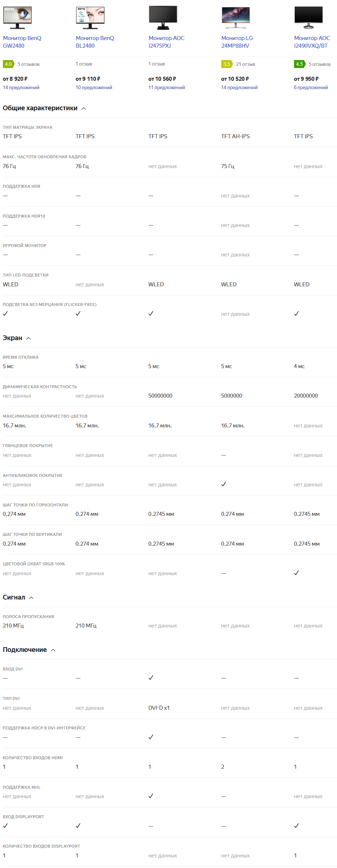Open Монитор AOC I2475PXJ title link
Image resolution: width=337 pixels, height=868 pixels.
pyautogui.click(x=166, y=42)
